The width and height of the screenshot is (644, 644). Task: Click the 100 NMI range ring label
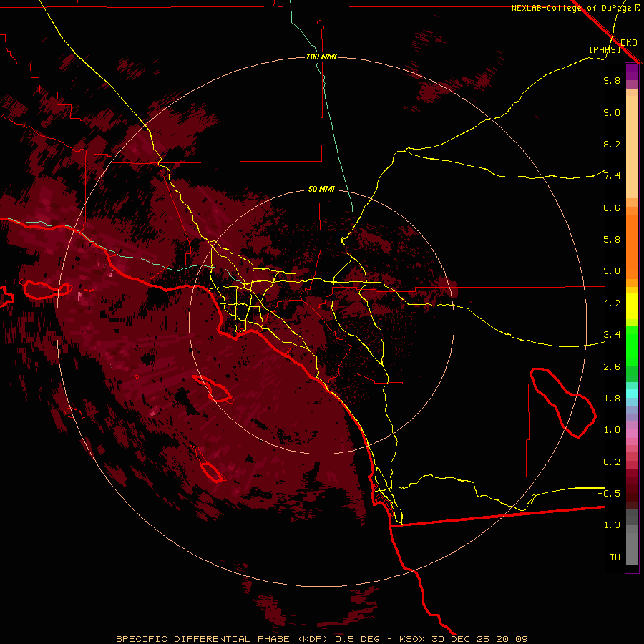pyautogui.click(x=321, y=57)
